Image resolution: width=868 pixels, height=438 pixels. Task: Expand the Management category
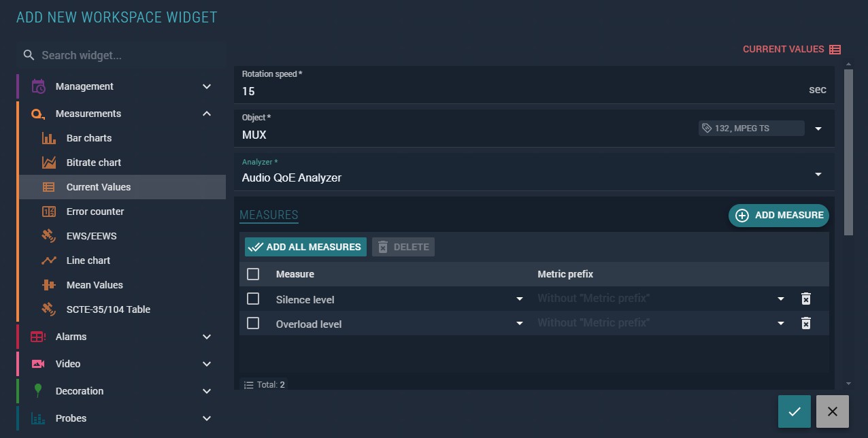[x=207, y=86]
